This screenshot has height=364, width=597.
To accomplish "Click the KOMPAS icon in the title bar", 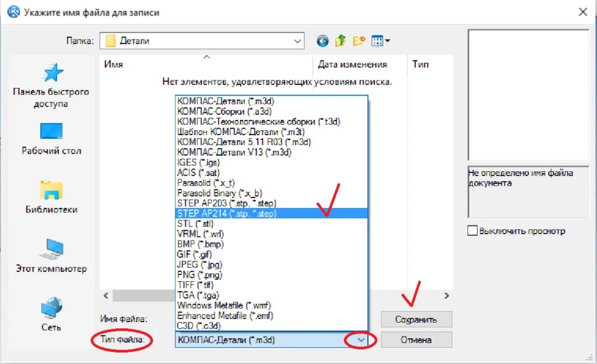I will click(x=14, y=12).
